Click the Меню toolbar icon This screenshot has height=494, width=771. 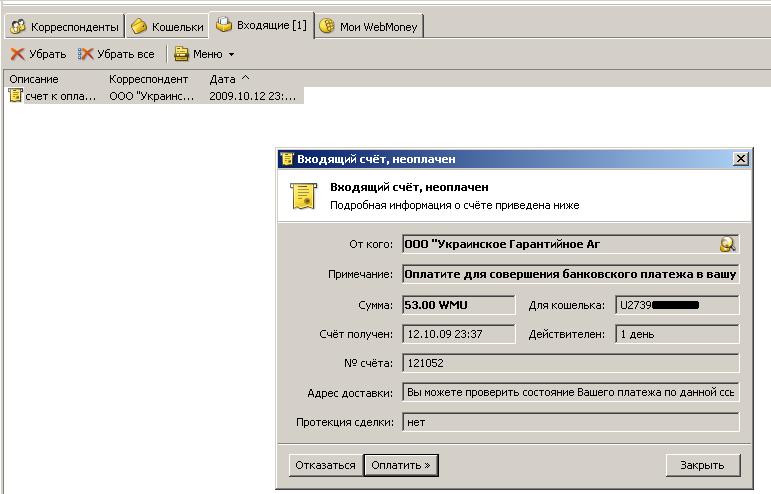181,54
